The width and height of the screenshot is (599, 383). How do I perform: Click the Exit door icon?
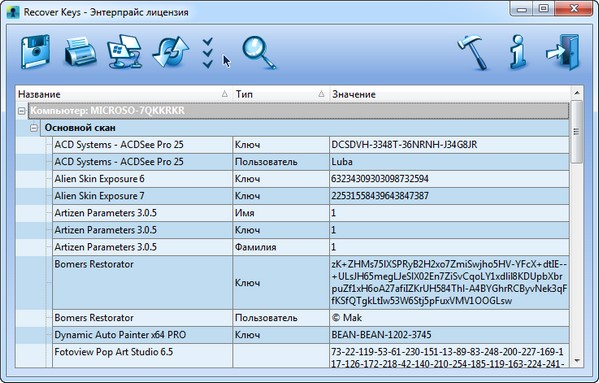tap(563, 52)
